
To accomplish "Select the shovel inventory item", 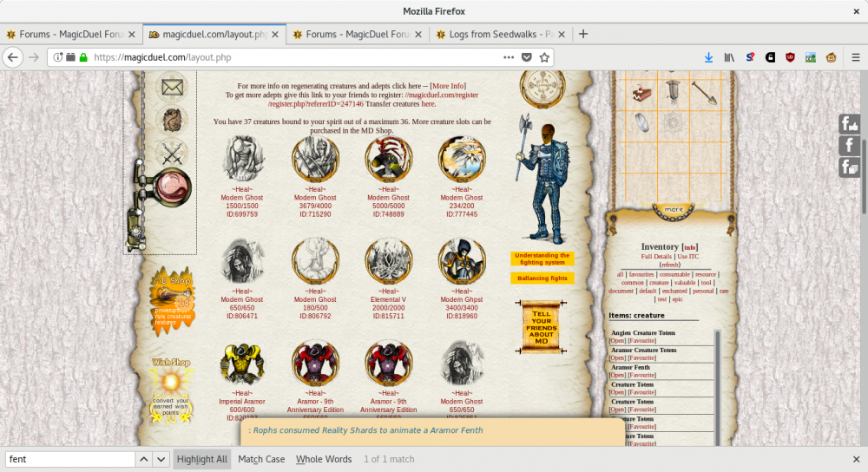I will 704,93.
